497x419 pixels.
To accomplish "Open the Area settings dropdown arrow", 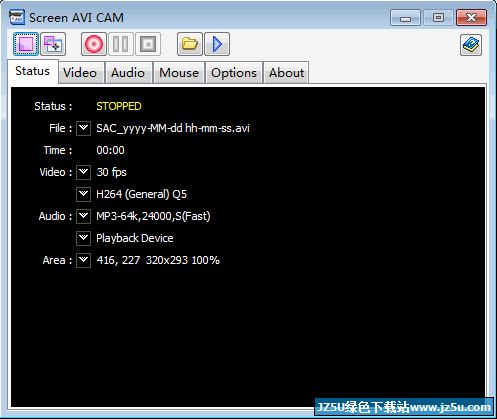I will 83,260.
